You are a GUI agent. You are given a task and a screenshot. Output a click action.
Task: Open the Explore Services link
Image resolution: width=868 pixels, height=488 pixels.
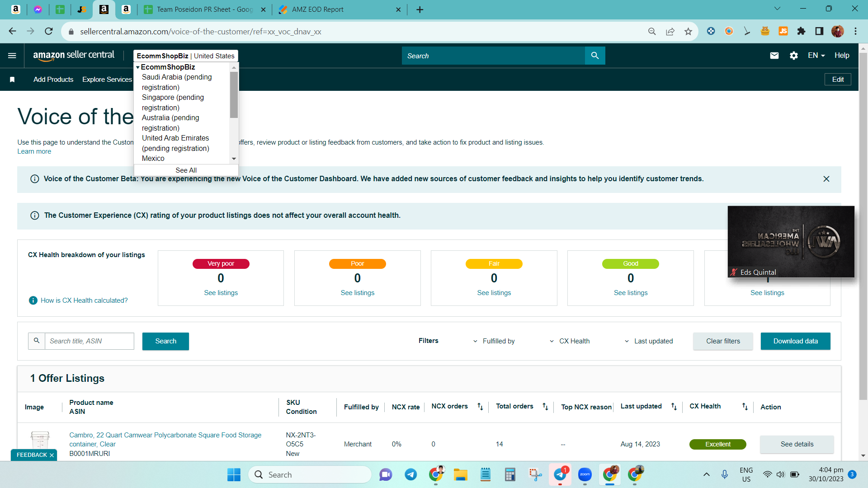107,80
